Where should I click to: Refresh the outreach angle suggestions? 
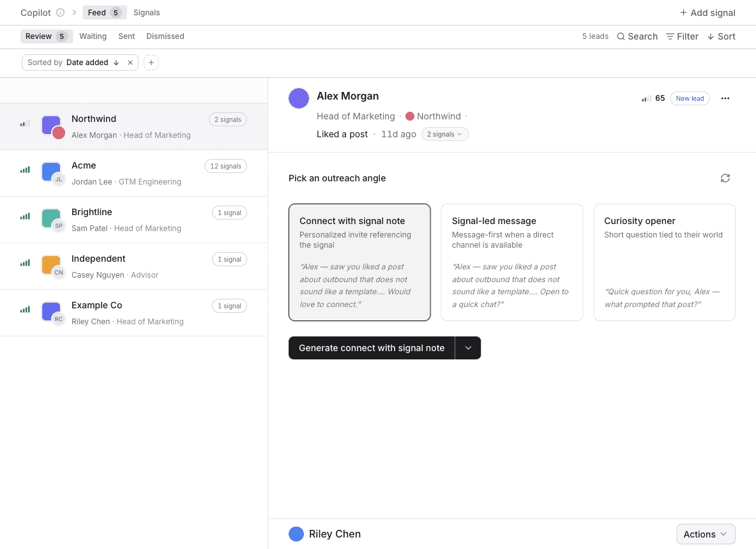point(725,178)
